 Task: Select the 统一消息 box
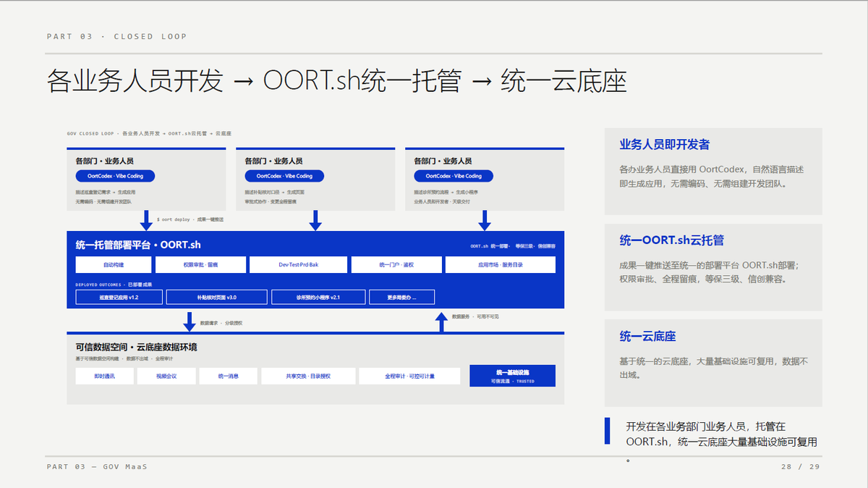click(228, 376)
